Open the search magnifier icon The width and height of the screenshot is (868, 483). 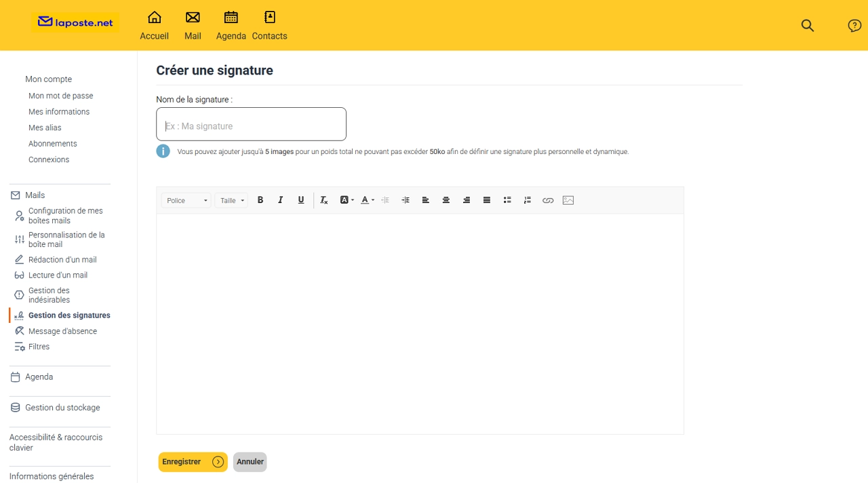coord(807,26)
